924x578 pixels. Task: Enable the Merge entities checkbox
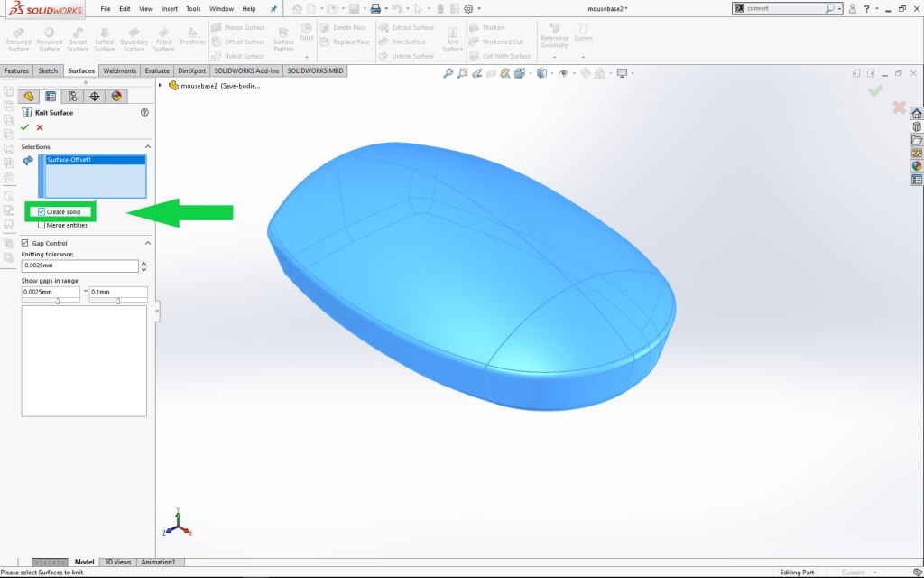point(42,225)
